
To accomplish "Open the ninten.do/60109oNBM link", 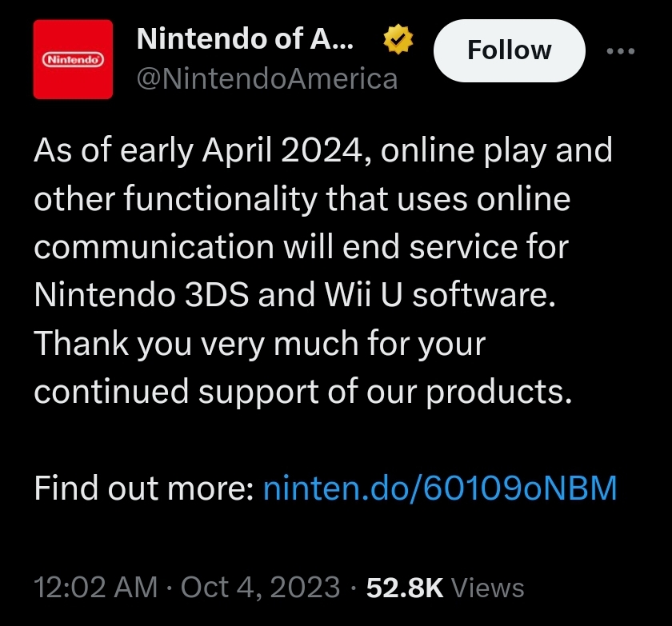I will pyautogui.click(x=440, y=488).
